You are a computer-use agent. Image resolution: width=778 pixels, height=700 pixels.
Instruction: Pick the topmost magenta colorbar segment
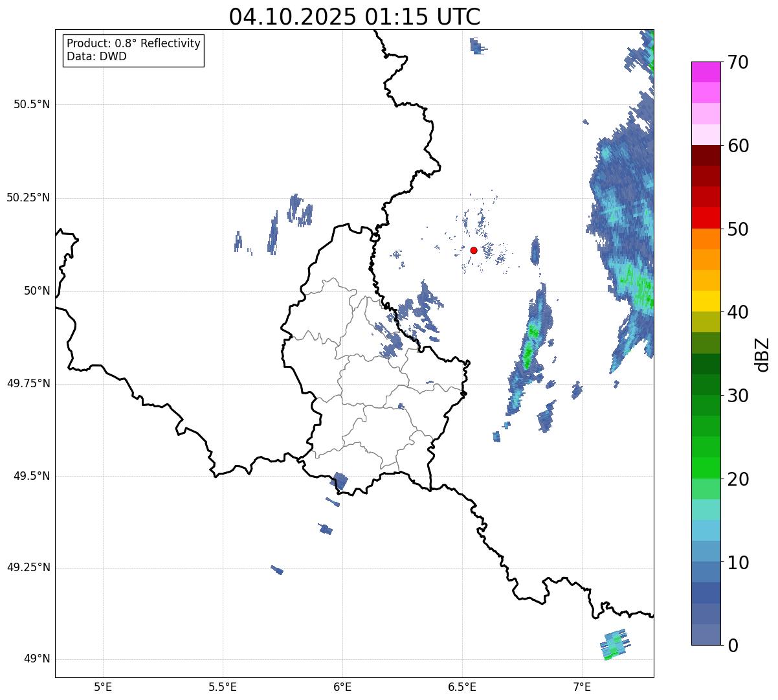pos(706,72)
